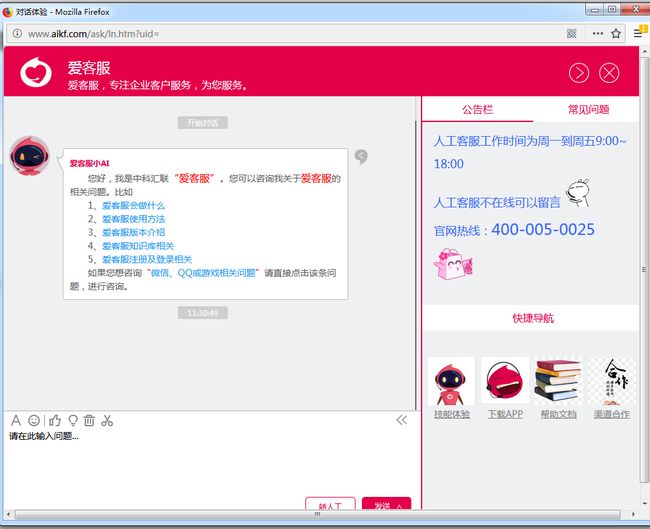This screenshot has height=529, width=650.
Task: Open the 帮助文档 text link
Action: (x=558, y=414)
